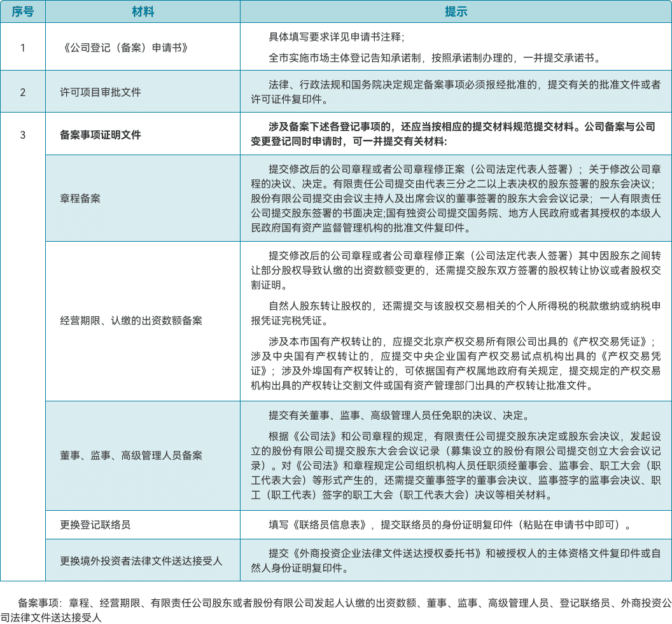This screenshot has width=672, height=624.
Task: Click the 经营期限、认缴的出资数额备案 cell
Action: pyautogui.click(x=131, y=321)
